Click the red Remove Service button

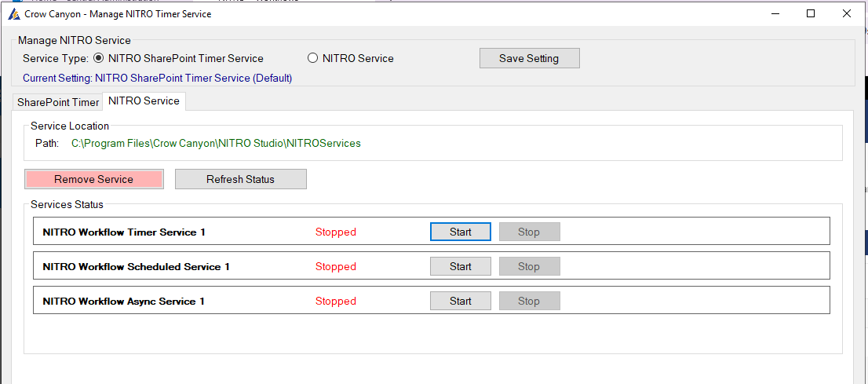tap(93, 179)
